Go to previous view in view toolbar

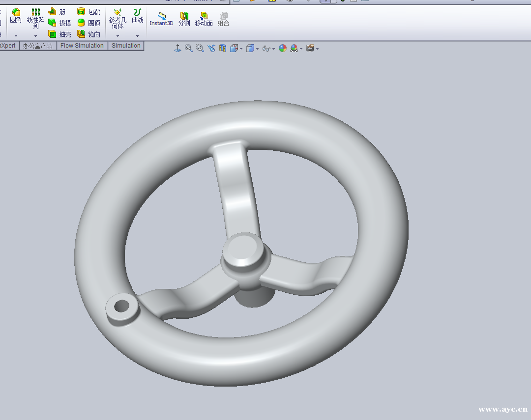click(x=211, y=48)
